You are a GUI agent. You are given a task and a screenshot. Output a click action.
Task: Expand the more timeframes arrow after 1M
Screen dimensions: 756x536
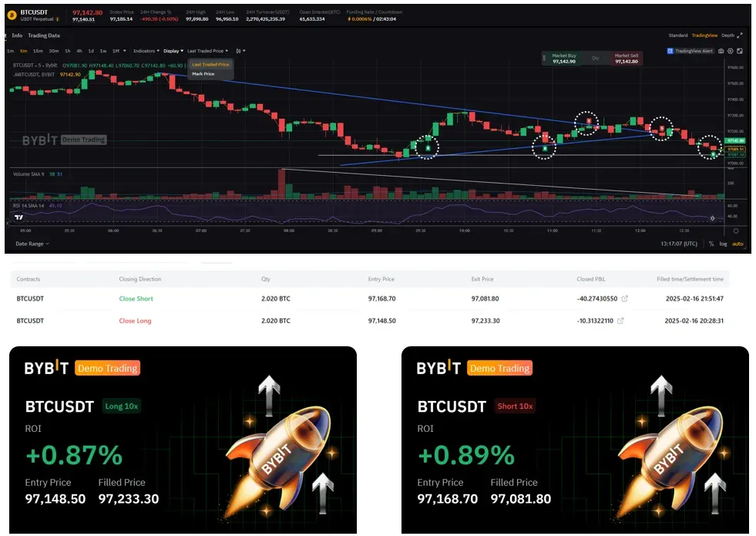125,51
